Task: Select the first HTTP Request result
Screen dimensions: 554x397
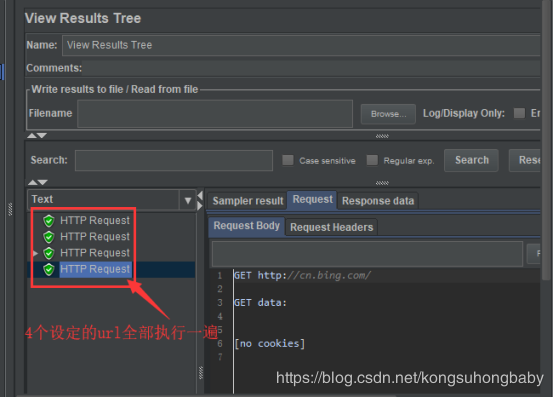Action: click(x=95, y=220)
